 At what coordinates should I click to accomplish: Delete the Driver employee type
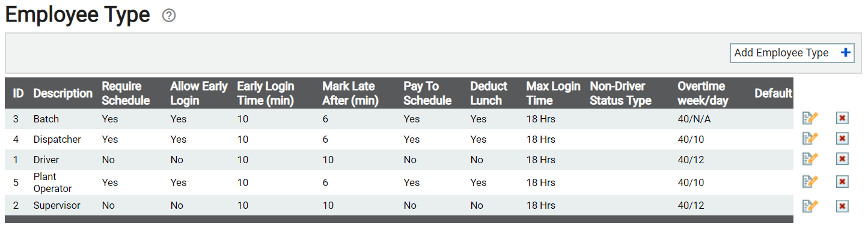click(x=842, y=159)
